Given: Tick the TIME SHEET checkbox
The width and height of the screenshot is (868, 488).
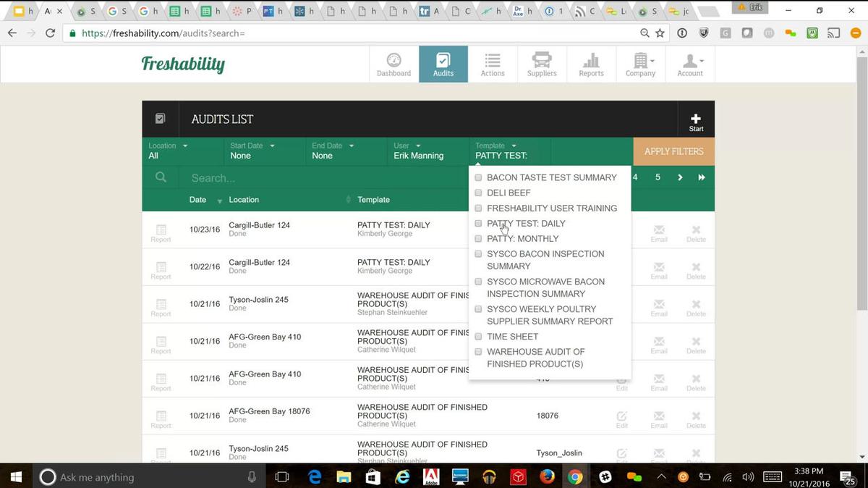Looking at the screenshot, I should (478, 337).
